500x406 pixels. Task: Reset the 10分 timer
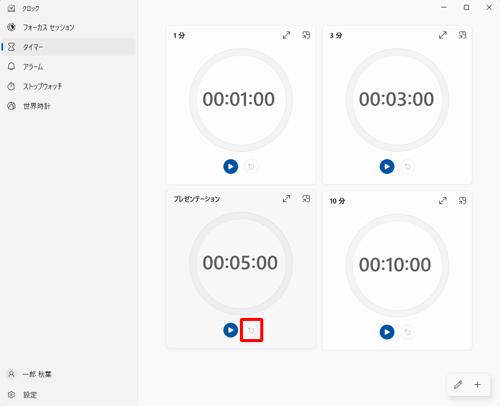point(407,332)
